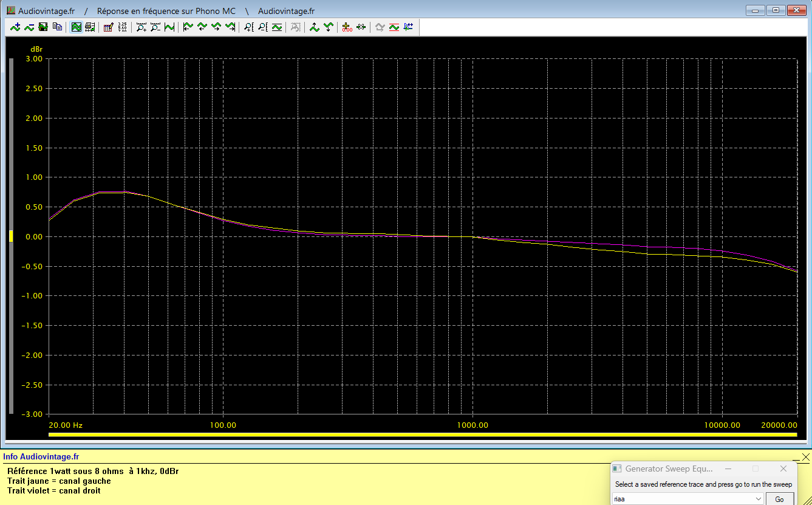Click the 100.00 frequency label
The width and height of the screenshot is (812, 505).
[223, 425]
